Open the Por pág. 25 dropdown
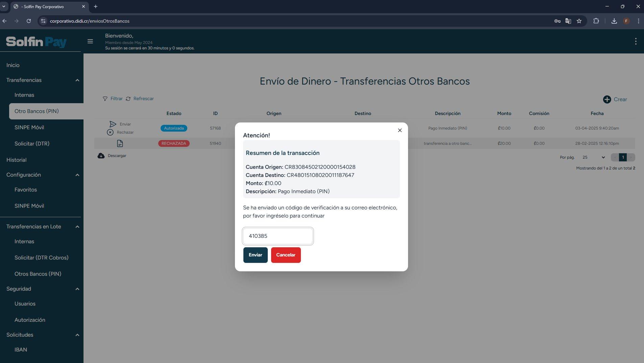Screen dimensions: 644x363 coord(593,157)
